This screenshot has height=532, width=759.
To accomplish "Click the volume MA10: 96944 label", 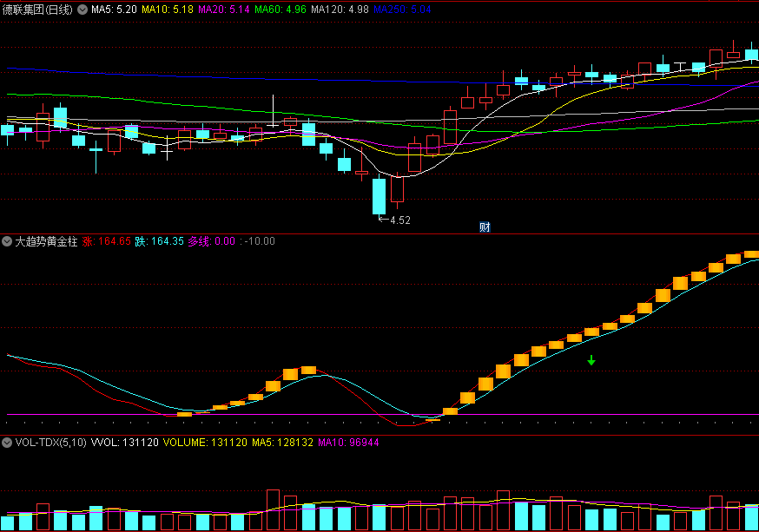I will pos(348,442).
